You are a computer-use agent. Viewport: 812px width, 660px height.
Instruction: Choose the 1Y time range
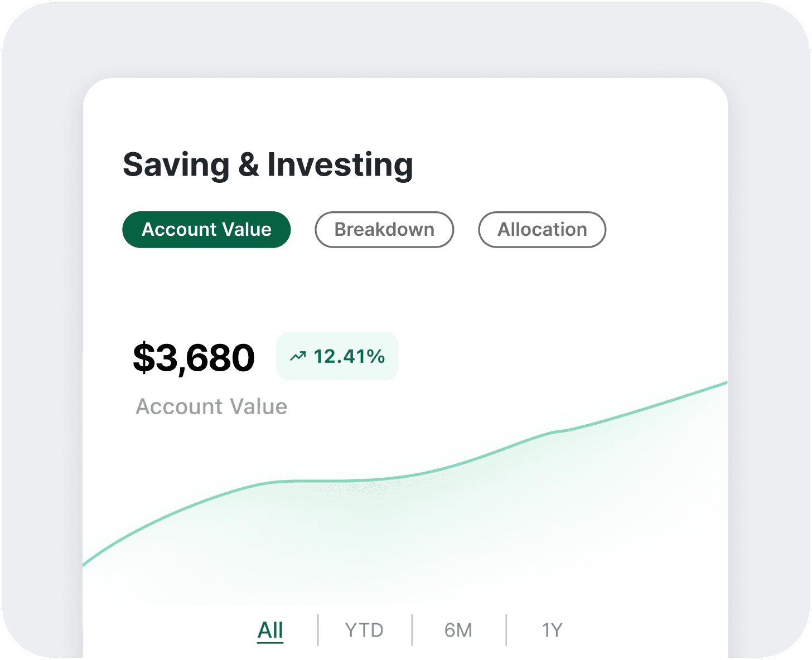(x=552, y=630)
